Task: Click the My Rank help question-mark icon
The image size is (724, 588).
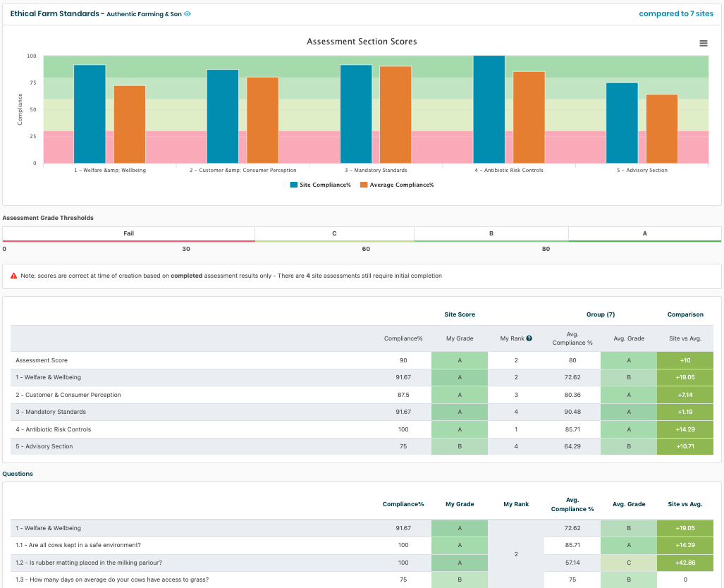Action: [x=529, y=338]
